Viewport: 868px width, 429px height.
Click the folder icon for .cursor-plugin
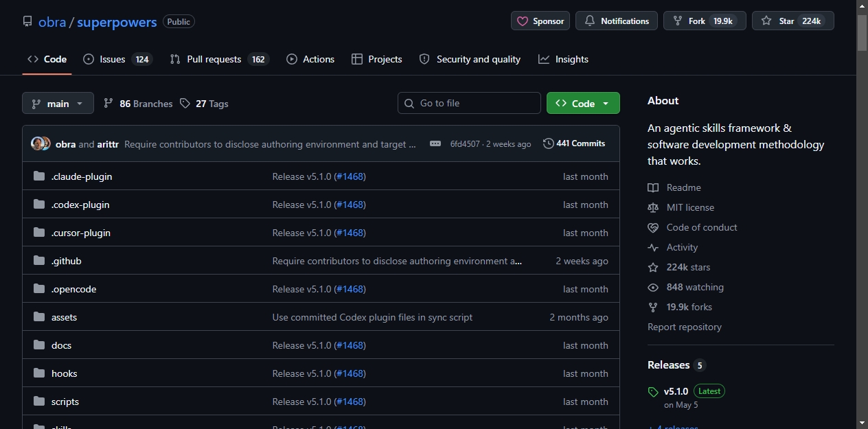(x=39, y=233)
